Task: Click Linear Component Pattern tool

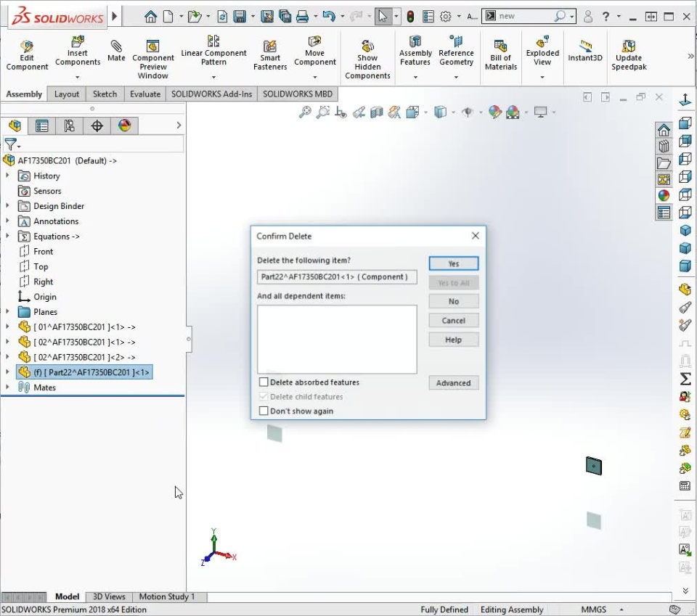Action: (x=213, y=51)
